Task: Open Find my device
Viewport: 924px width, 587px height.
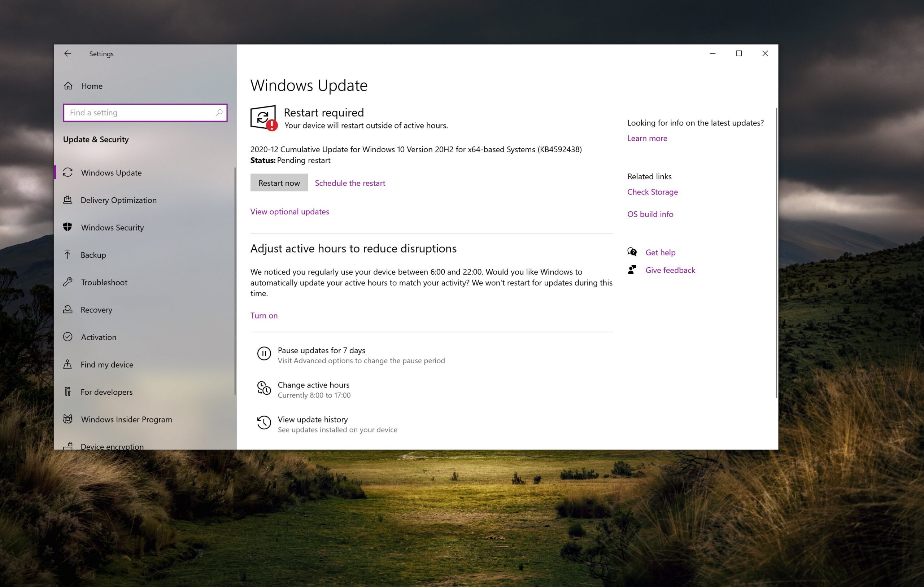Action: point(106,364)
